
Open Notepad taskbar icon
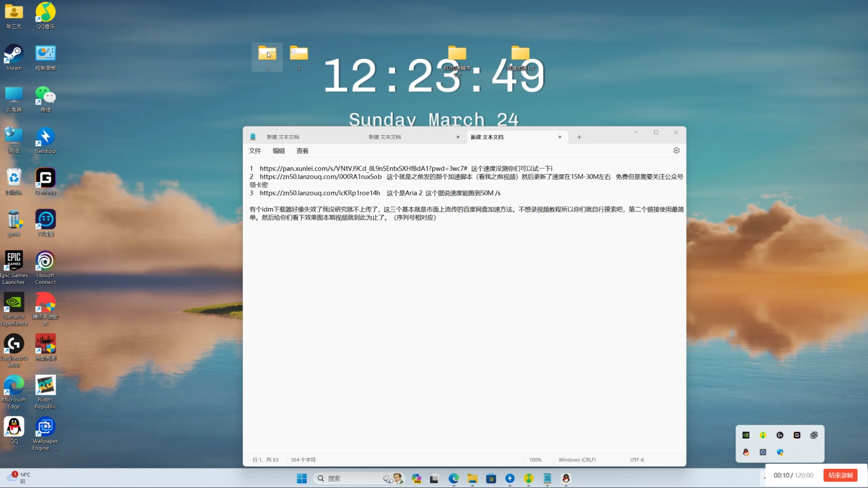(x=547, y=478)
